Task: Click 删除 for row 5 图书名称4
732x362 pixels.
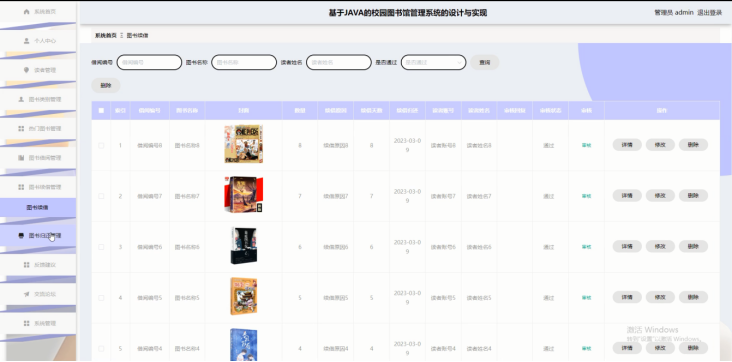Action: click(x=693, y=348)
